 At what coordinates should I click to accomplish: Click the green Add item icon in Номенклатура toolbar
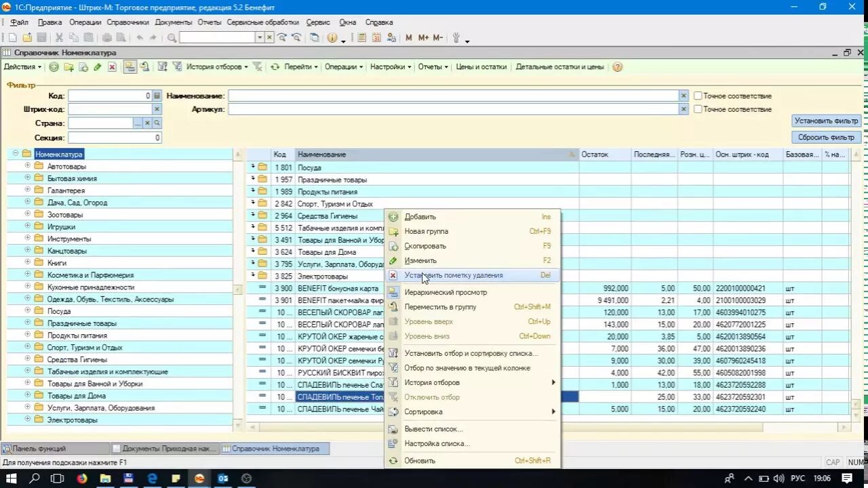54,67
